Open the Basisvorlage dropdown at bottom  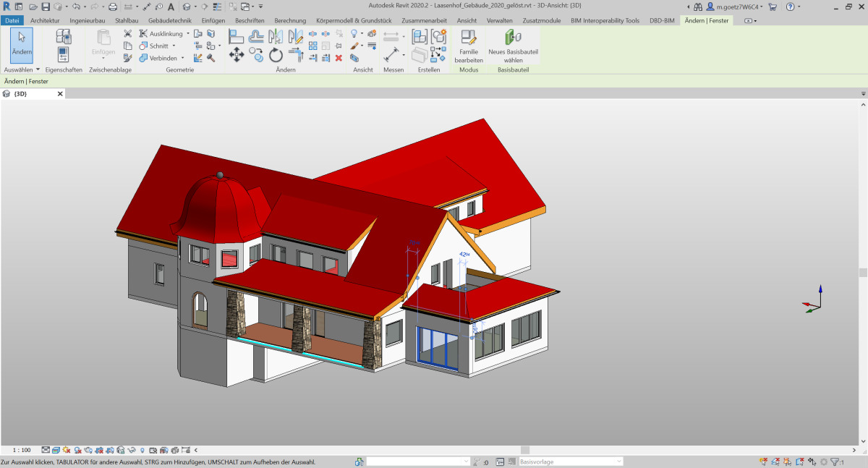click(x=619, y=460)
